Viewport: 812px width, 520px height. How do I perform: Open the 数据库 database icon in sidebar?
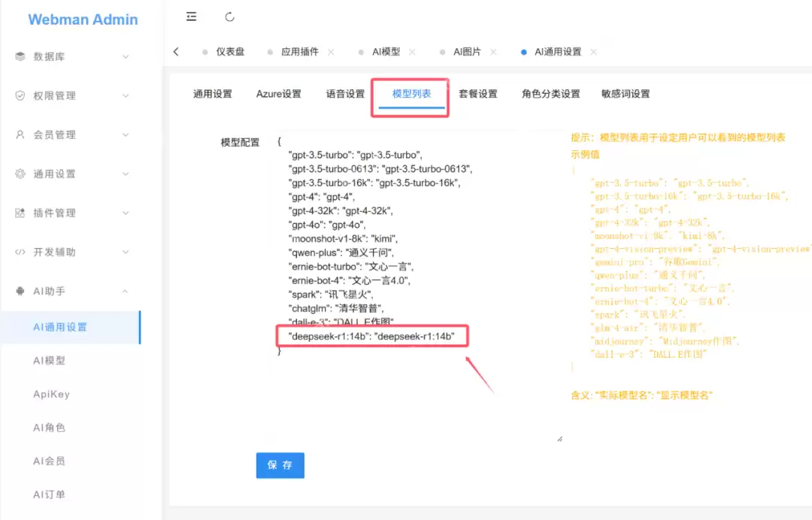tap(19, 56)
